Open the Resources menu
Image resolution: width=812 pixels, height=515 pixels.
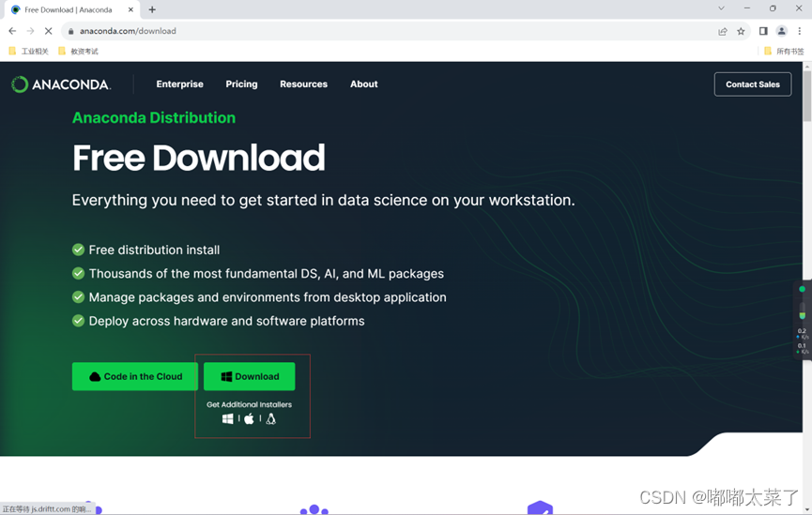pyautogui.click(x=303, y=83)
